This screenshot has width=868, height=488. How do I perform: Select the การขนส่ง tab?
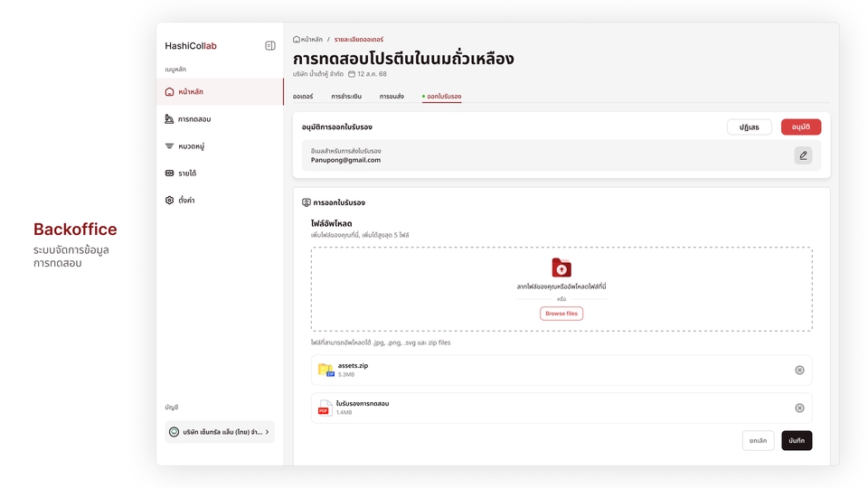click(x=392, y=96)
